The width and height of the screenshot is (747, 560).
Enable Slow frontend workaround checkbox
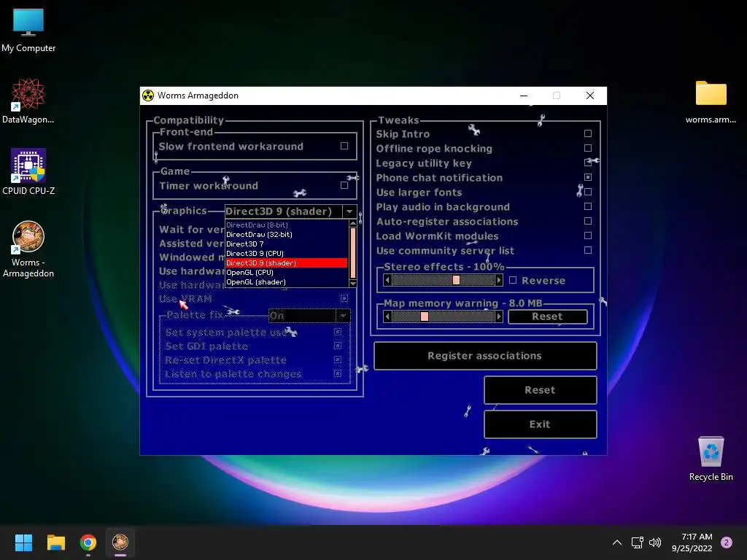pos(344,146)
